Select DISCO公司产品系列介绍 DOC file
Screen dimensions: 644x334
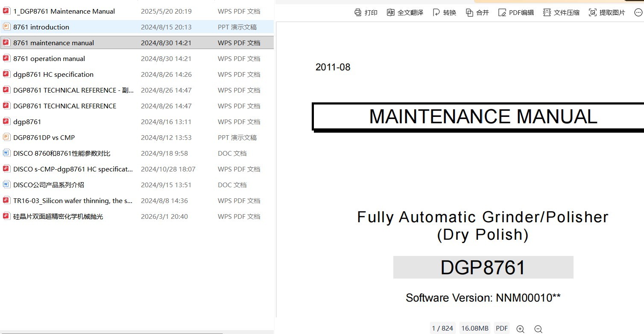click(137, 185)
